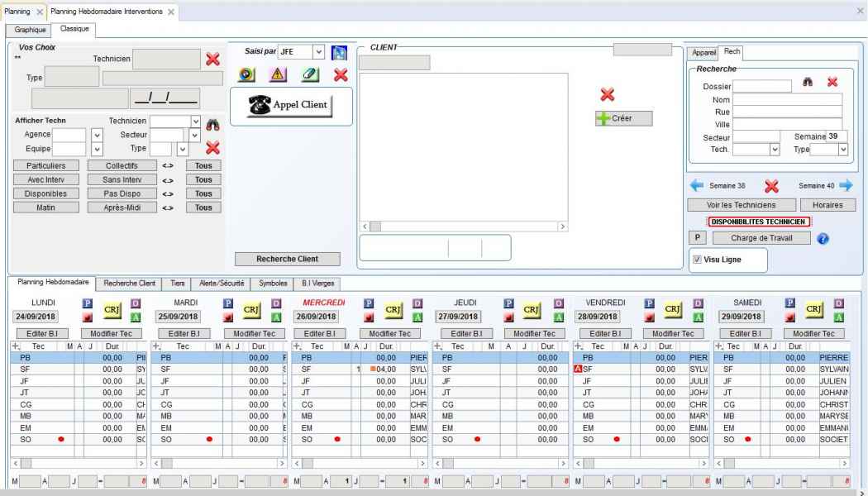Open the blue help icon beside Charge de Travail

[x=823, y=239]
